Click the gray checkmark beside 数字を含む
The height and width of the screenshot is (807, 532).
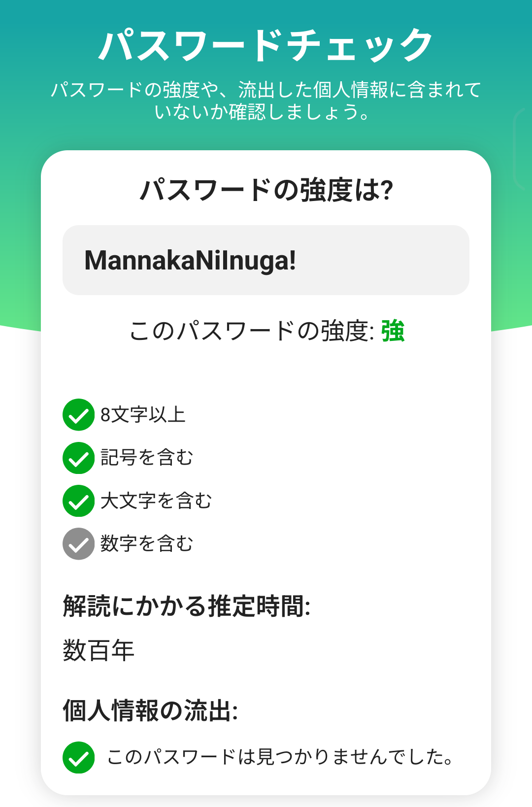pos(78,543)
